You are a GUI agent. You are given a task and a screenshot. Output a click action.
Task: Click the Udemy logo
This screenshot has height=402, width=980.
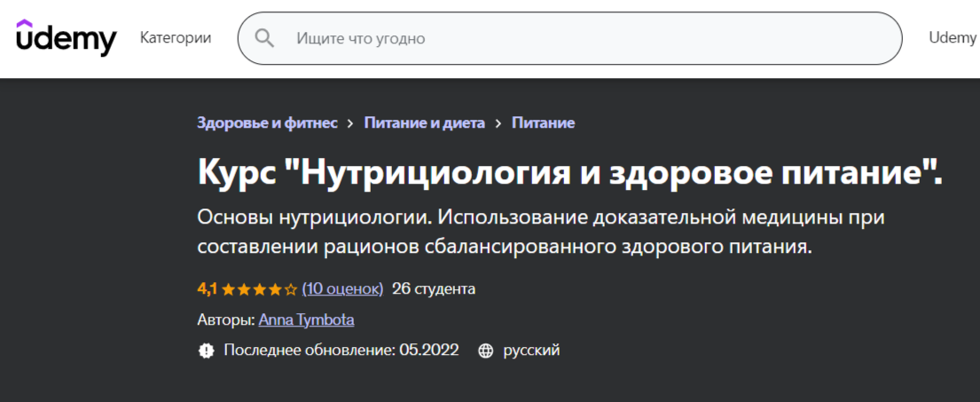pyautogui.click(x=67, y=38)
